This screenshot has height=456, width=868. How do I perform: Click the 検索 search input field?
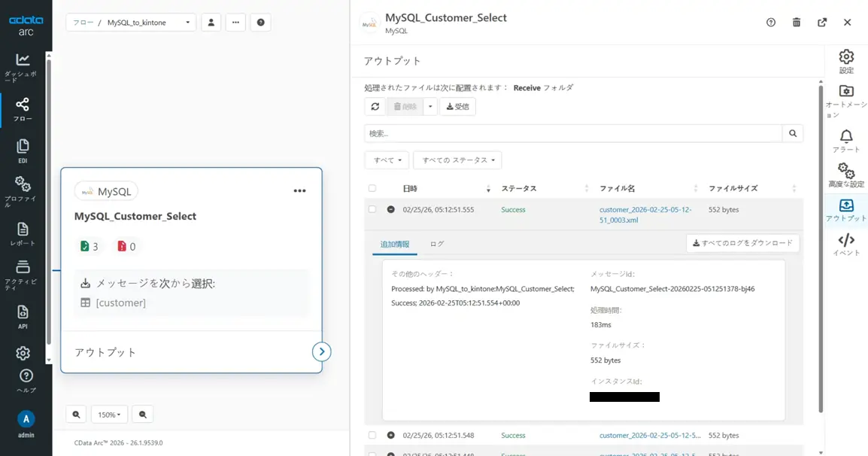(573, 133)
